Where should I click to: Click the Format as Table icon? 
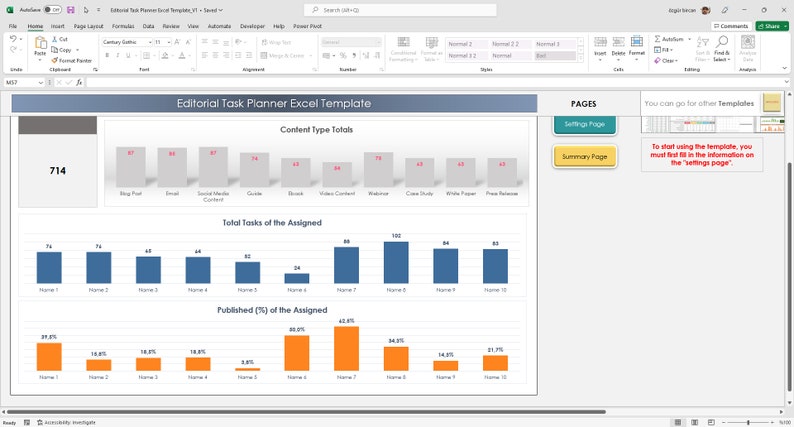432,43
